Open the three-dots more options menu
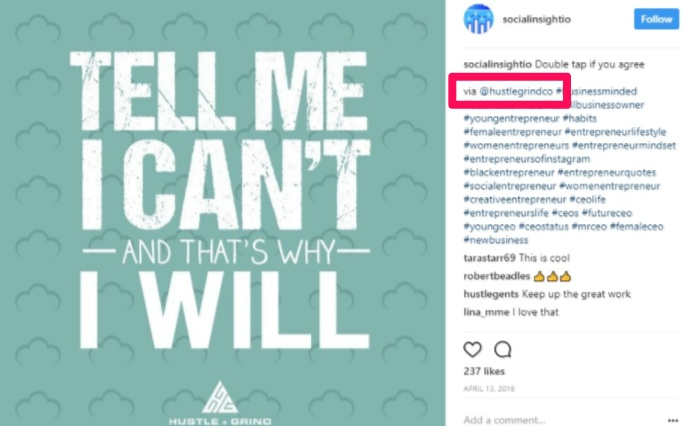Image resolution: width=685 pixels, height=426 pixels. (673, 420)
